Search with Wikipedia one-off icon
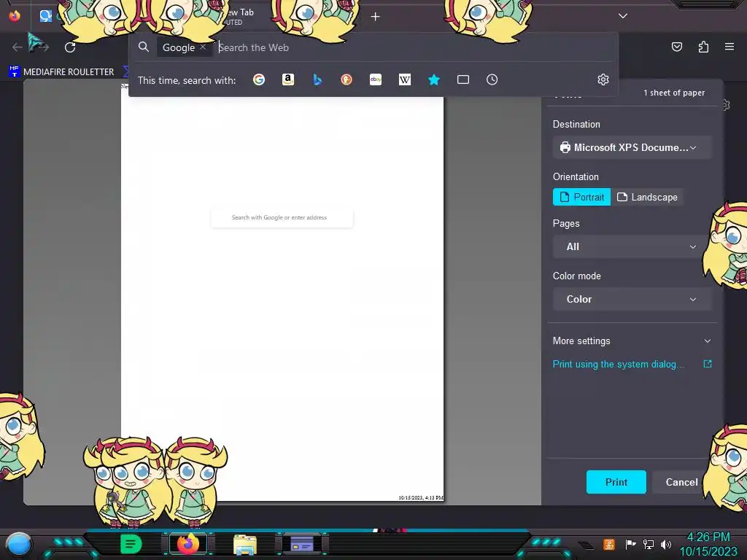The image size is (747, 560). pyautogui.click(x=404, y=79)
